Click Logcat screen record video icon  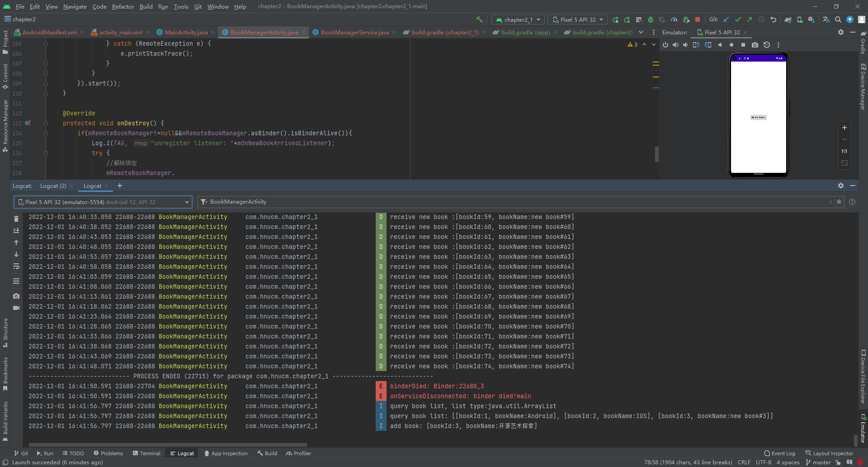point(16,308)
